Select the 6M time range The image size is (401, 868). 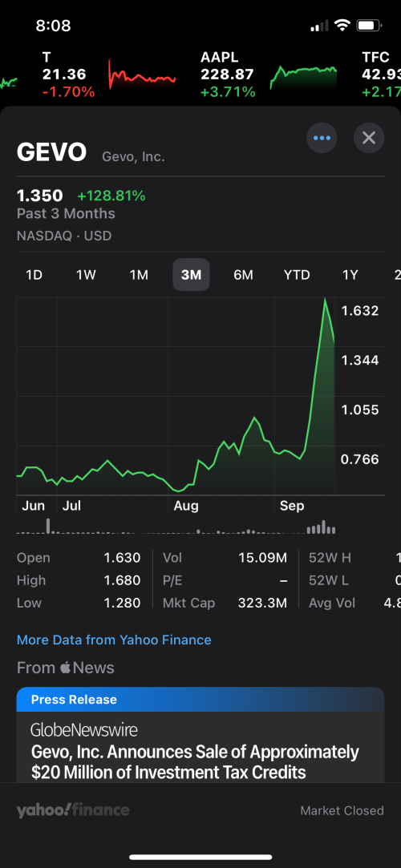coord(243,275)
